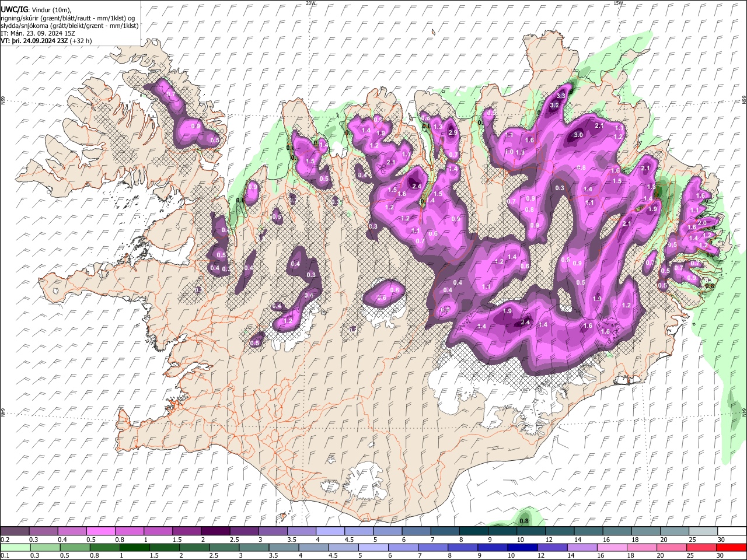747x560 pixels.
Task: Click the 'rigning/skúrir' description line
Action: 68,18
